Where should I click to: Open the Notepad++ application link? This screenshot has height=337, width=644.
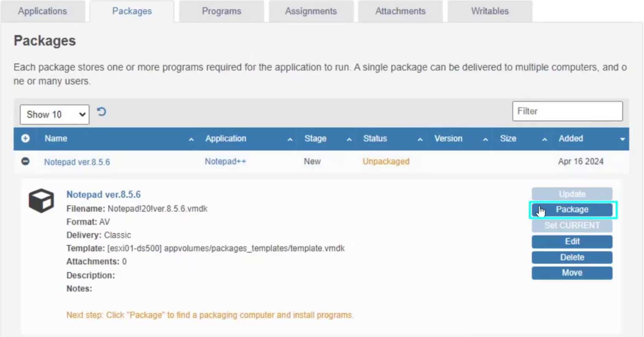point(225,162)
